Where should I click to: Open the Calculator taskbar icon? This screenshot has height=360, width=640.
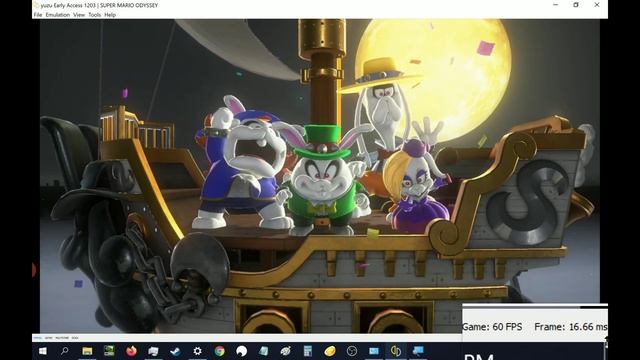tap(308, 351)
